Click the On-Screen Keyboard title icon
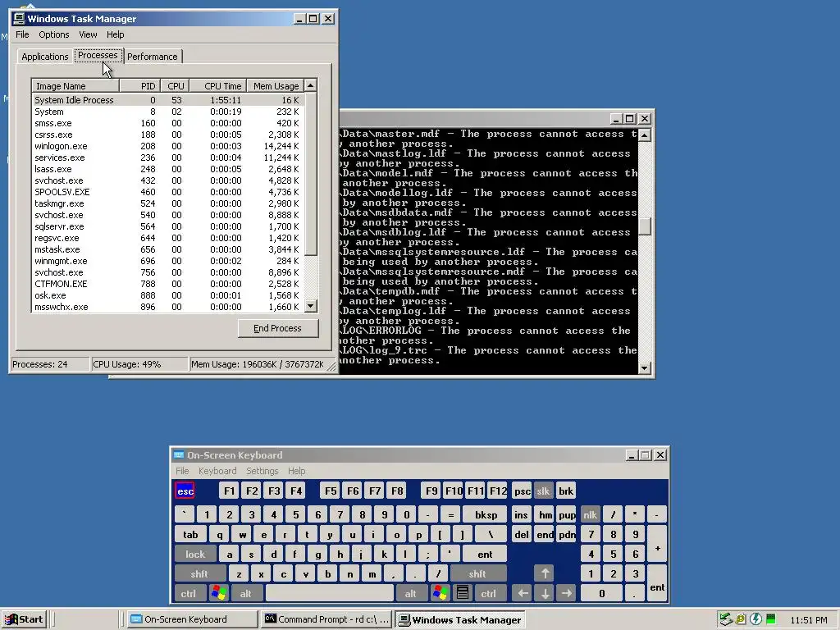Screen dimensions: 840x630 pyautogui.click(x=179, y=454)
